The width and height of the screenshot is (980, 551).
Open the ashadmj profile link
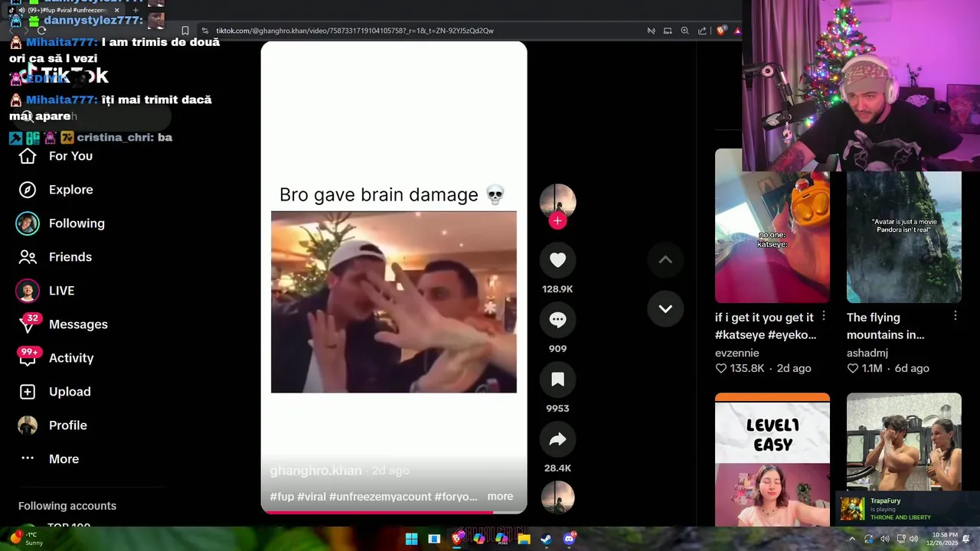pos(867,353)
